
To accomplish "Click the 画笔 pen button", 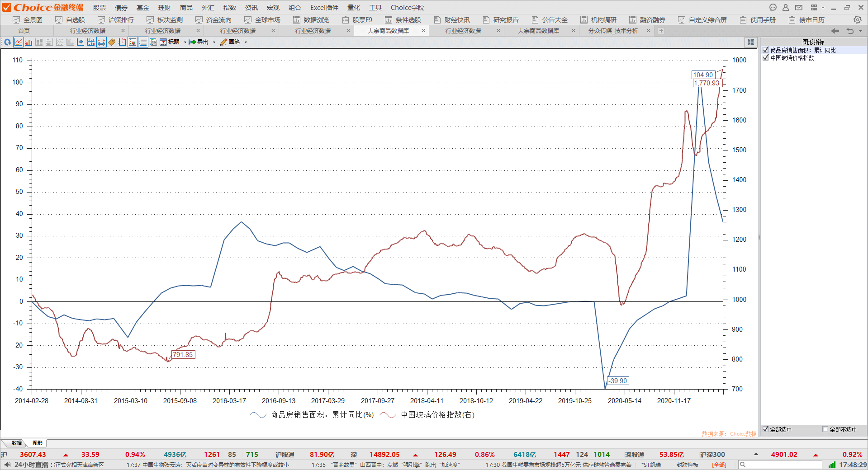I will point(230,42).
